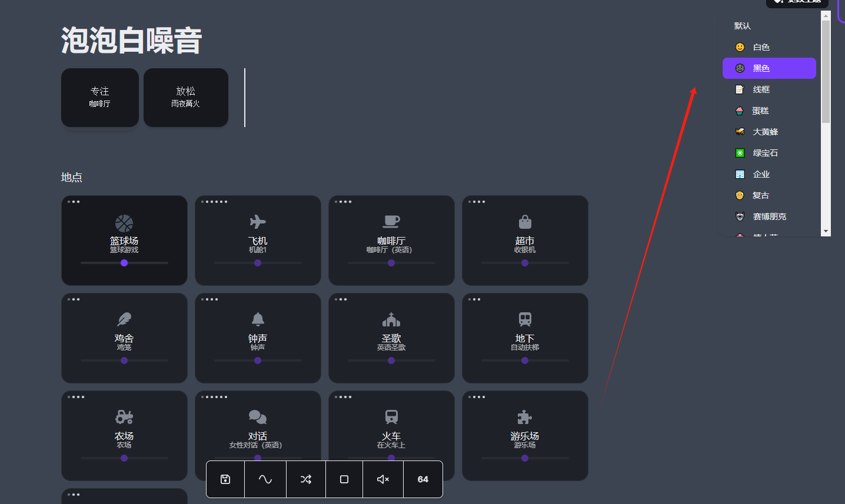
Task: Click the tractor icon for 农场
Action: pyautogui.click(x=124, y=417)
